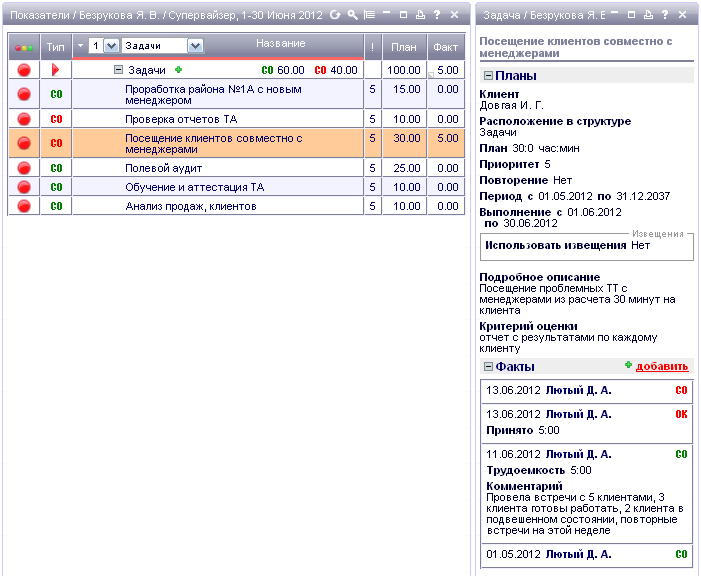The image size is (701, 576).
Task: Click red play arrow in Задачи row
Action: coord(55,70)
